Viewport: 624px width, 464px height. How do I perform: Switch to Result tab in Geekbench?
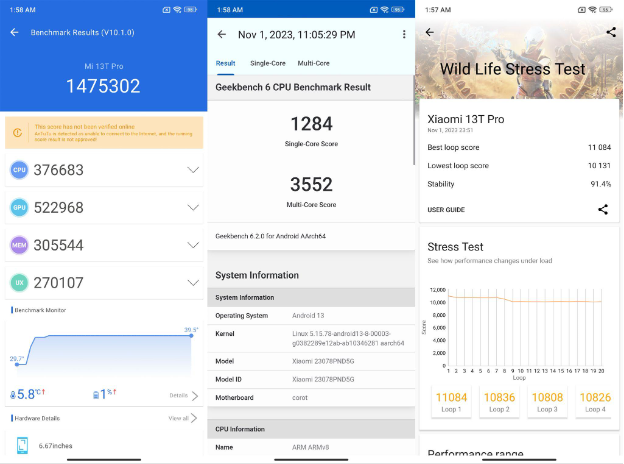click(225, 63)
